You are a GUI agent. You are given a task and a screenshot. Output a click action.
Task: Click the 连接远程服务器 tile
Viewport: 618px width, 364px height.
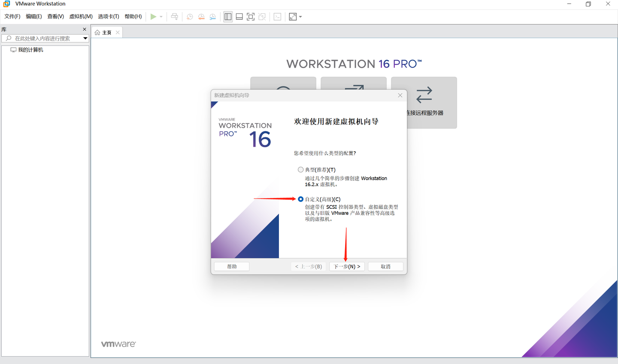pyautogui.click(x=424, y=103)
